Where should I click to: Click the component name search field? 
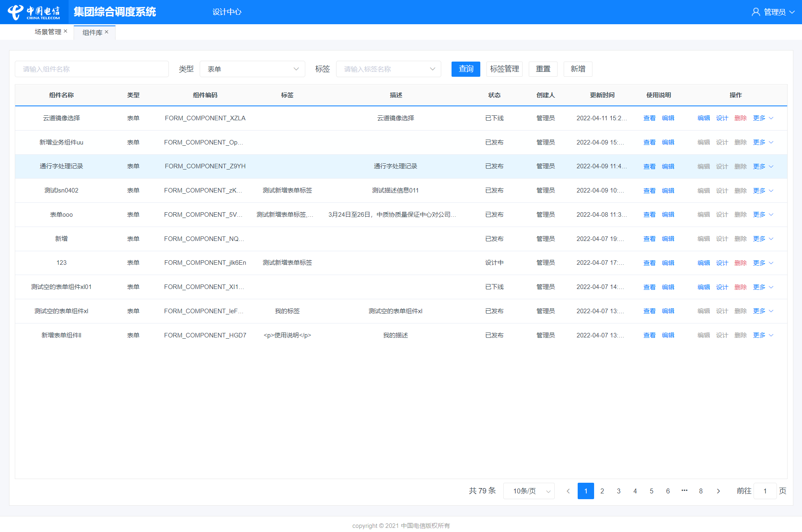(92, 69)
